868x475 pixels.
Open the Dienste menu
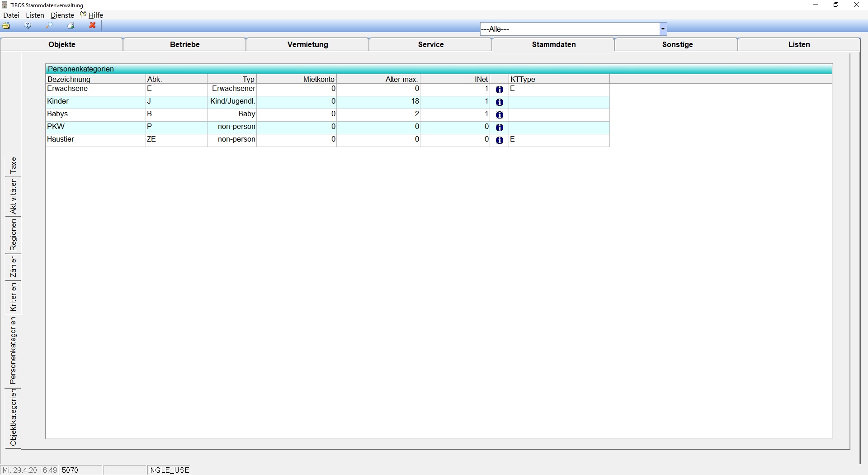tap(62, 15)
